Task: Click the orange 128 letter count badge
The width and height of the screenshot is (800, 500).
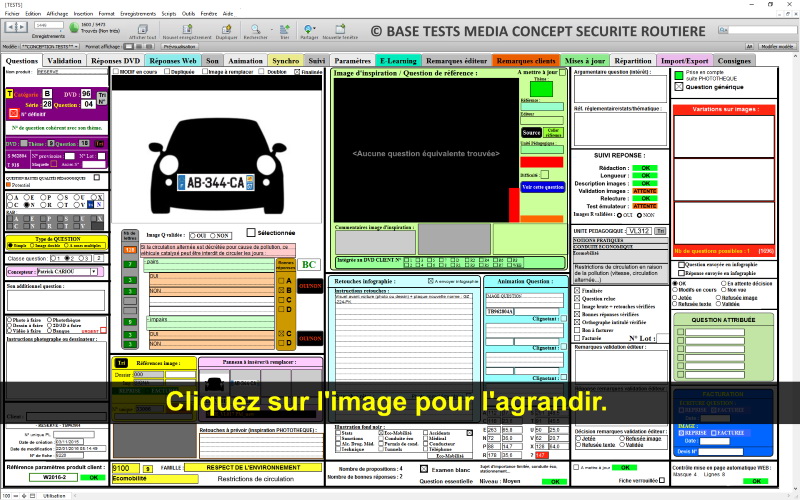Action: click(x=130, y=250)
